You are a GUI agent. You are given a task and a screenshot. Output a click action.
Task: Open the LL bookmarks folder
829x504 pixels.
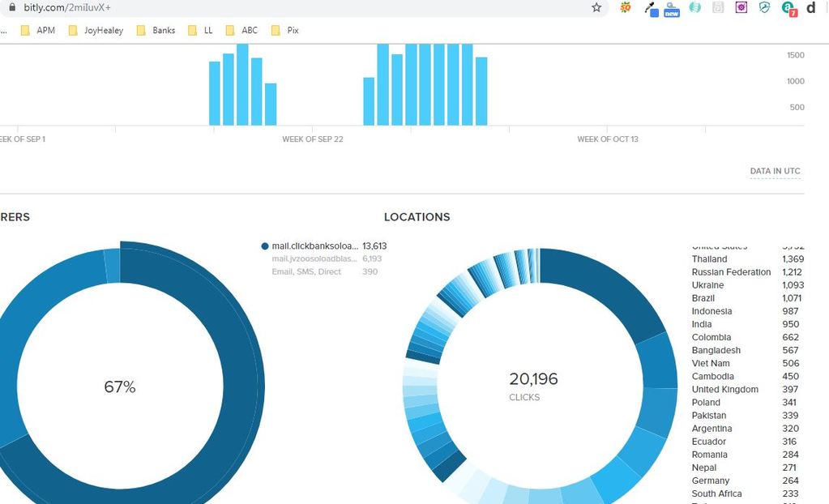[200, 30]
